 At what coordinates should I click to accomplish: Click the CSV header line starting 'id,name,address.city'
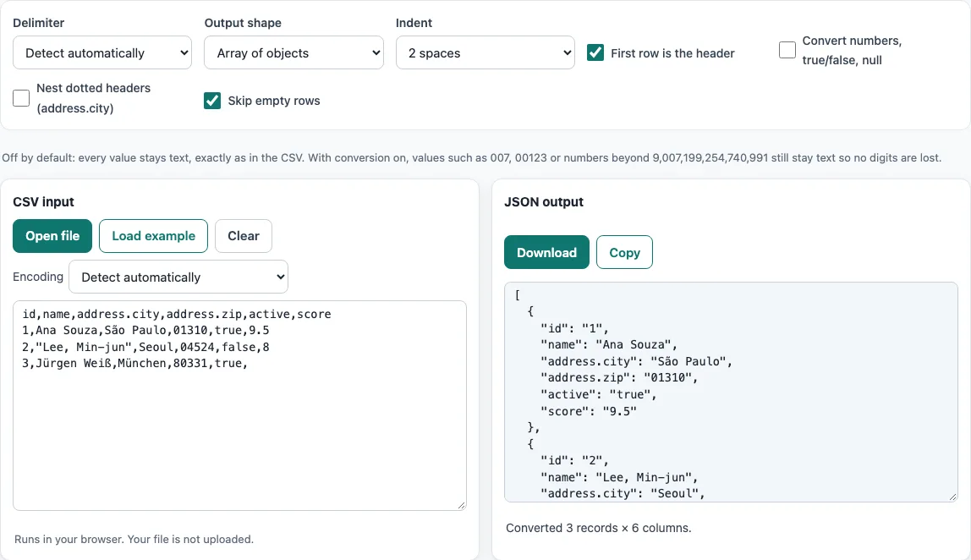pos(177,314)
